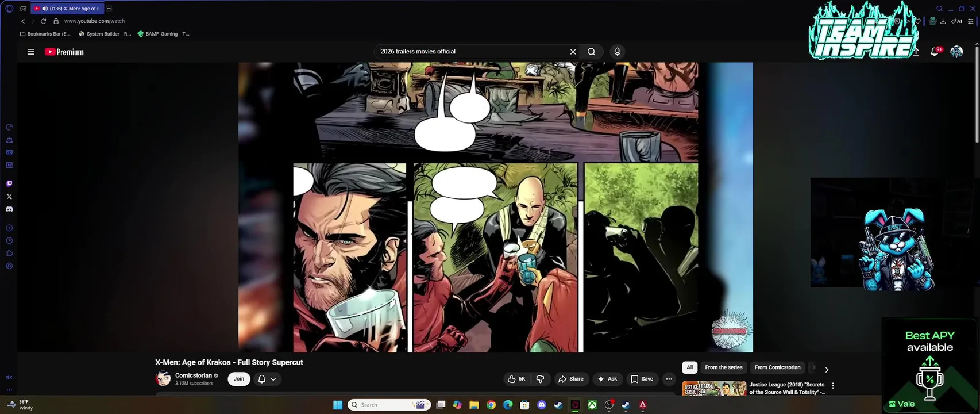Image resolution: width=980 pixels, height=414 pixels.
Task: Open options menu for Justice League video
Action: coord(833,386)
